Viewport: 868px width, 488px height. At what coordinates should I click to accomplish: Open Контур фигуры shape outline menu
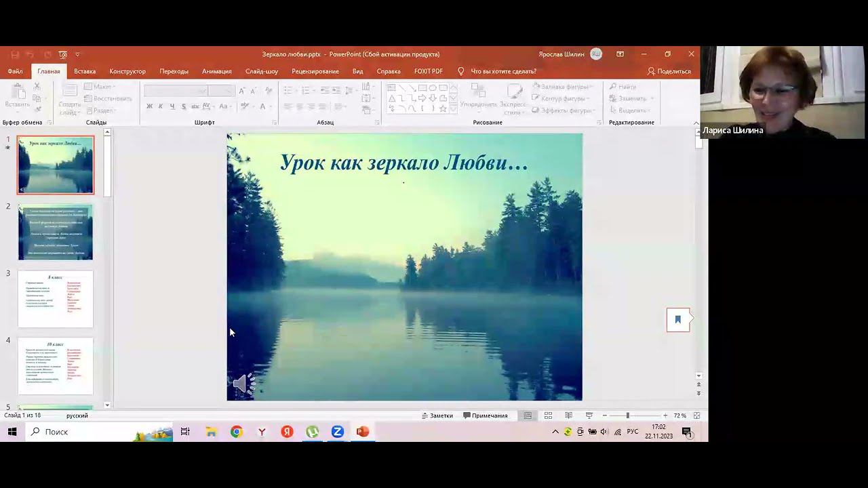[561, 98]
